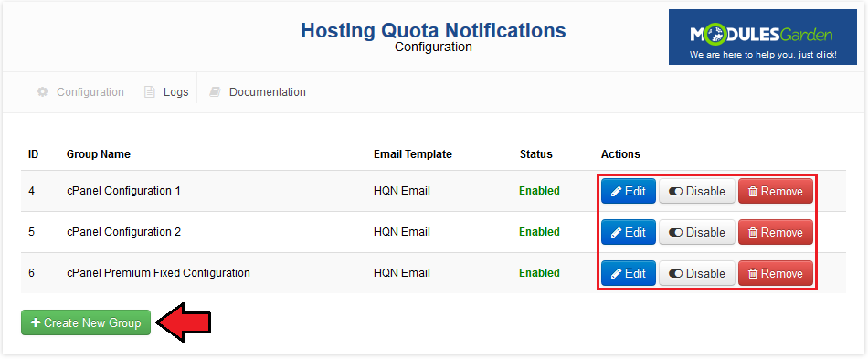868x359 pixels.
Task: Click the Logs page icon
Action: (x=150, y=92)
